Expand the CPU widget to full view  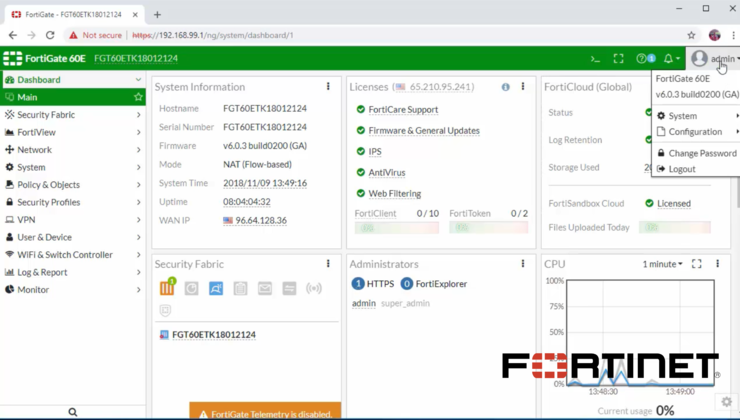click(697, 264)
